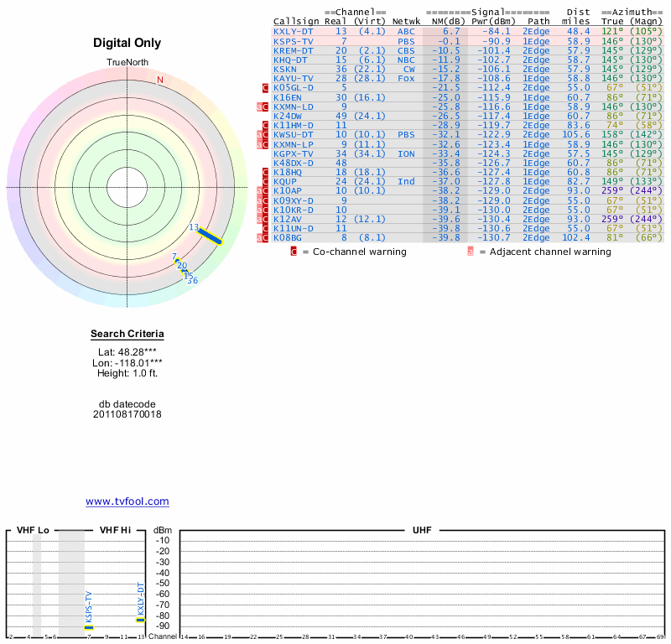This screenshot has width=671, height=644.
Task: Click the co-channel warning icon beside K11HM-D
Action: 266,125
